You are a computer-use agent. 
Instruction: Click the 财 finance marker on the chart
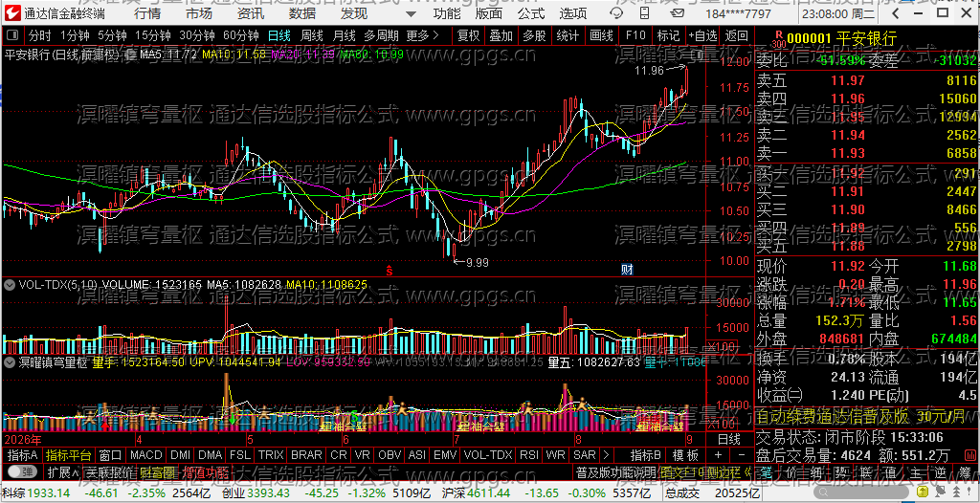[x=627, y=270]
